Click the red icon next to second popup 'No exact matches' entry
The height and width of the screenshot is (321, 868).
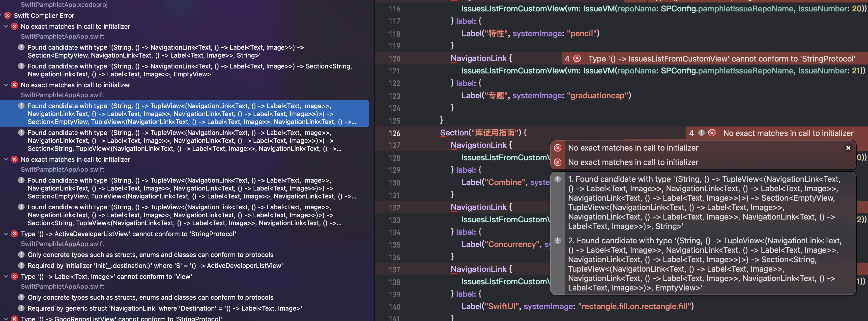click(x=558, y=162)
